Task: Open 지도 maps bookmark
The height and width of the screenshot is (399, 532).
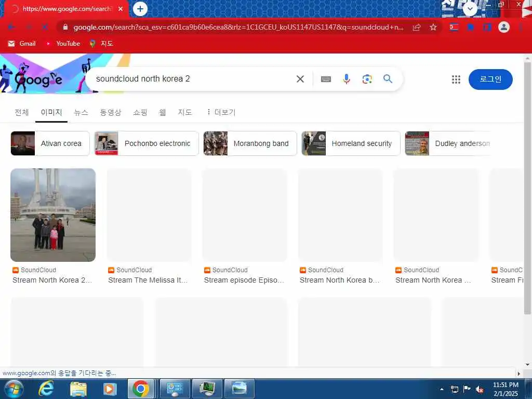Action: point(101,44)
